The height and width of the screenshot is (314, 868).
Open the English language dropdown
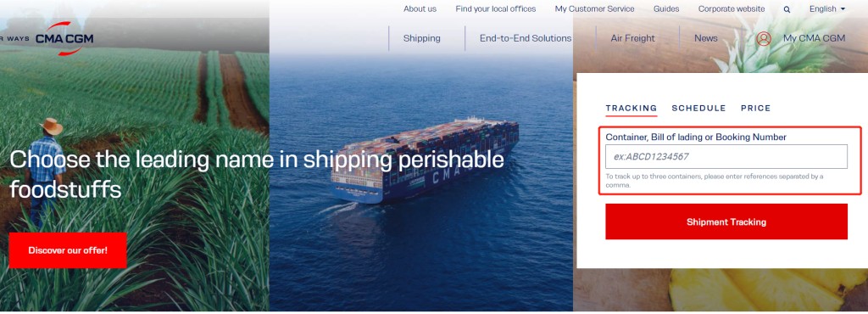click(827, 8)
